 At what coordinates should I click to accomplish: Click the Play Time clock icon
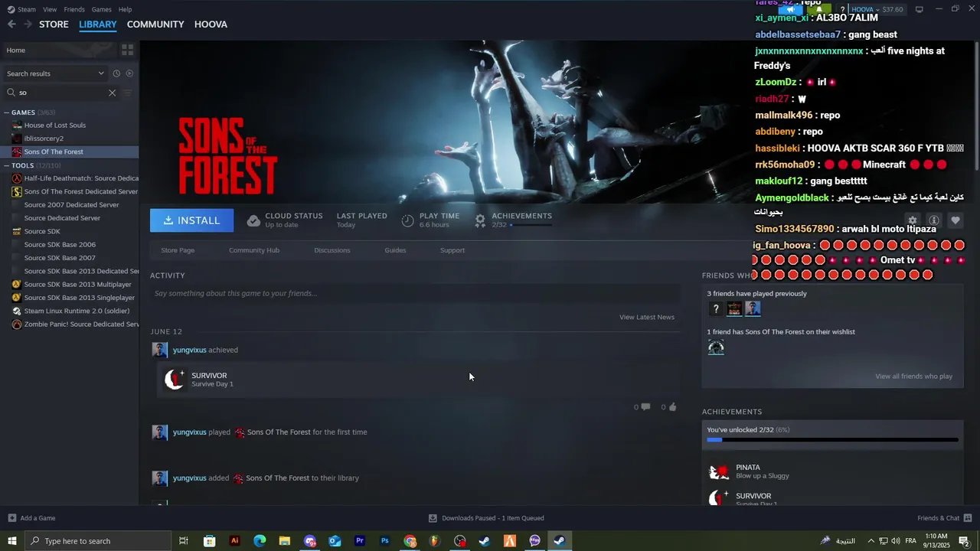[x=407, y=220]
